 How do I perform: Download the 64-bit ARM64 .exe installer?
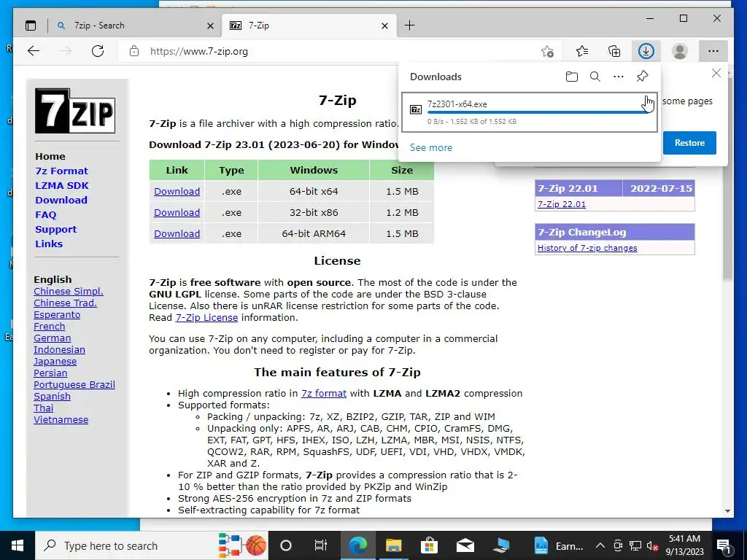(177, 234)
